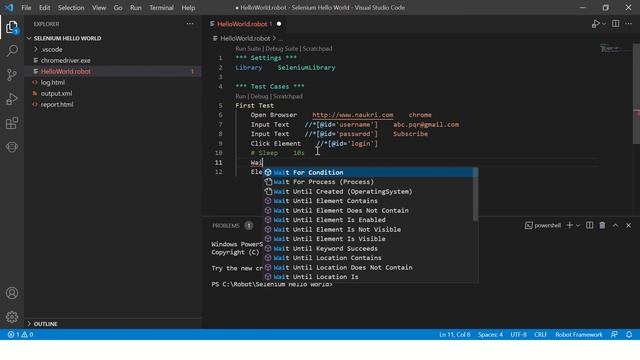Choose Wait Until Element Is Enabled suggestion
The width and height of the screenshot is (640, 360).
pyautogui.click(x=369, y=220)
